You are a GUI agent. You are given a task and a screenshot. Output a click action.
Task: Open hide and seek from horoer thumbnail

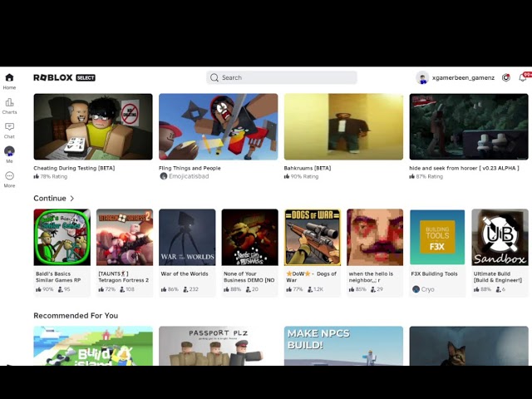(x=469, y=126)
